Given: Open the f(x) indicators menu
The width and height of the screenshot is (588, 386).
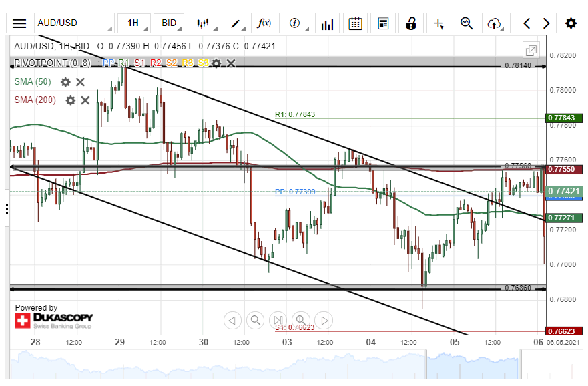Looking at the screenshot, I should (x=264, y=23).
